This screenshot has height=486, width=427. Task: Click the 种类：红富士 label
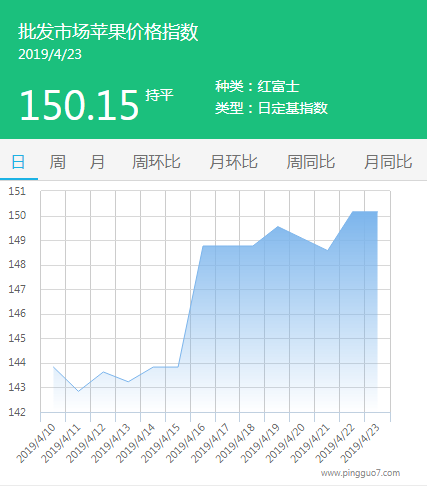[257, 87]
